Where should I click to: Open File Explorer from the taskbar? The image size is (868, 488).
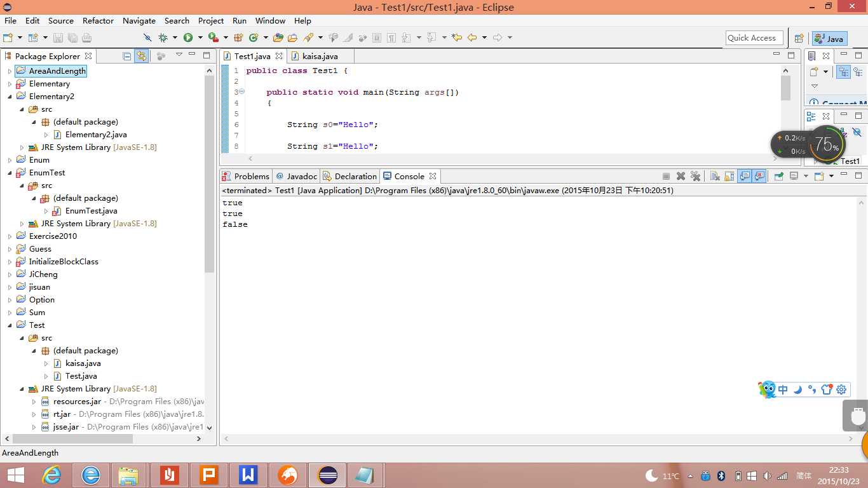tap(128, 475)
